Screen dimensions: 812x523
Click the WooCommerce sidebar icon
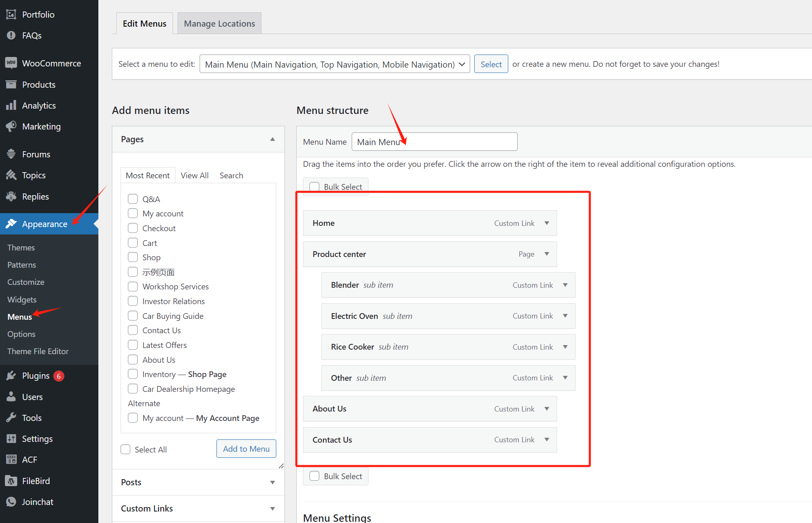point(11,63)
